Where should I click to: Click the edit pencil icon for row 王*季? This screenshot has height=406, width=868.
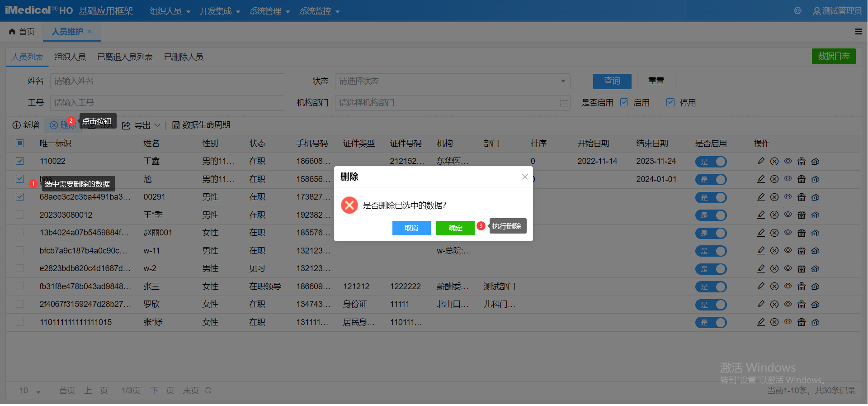pyautogui.click(x=761, y=215)
